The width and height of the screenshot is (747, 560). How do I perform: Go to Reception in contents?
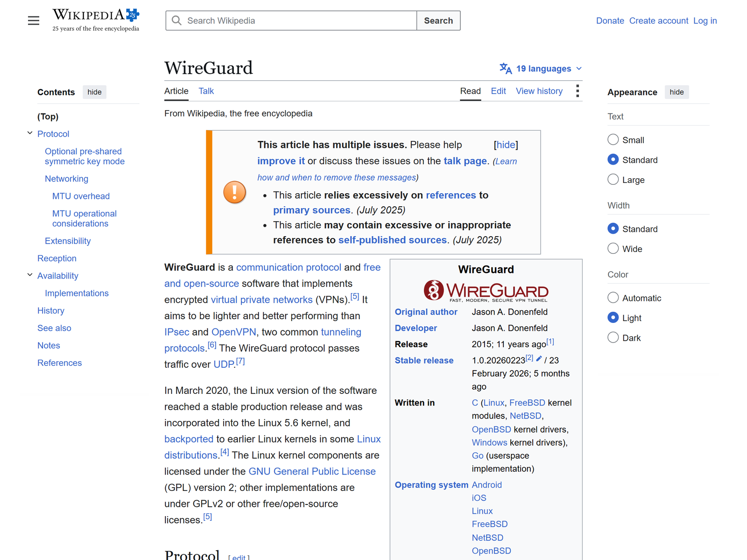[57, 258]
